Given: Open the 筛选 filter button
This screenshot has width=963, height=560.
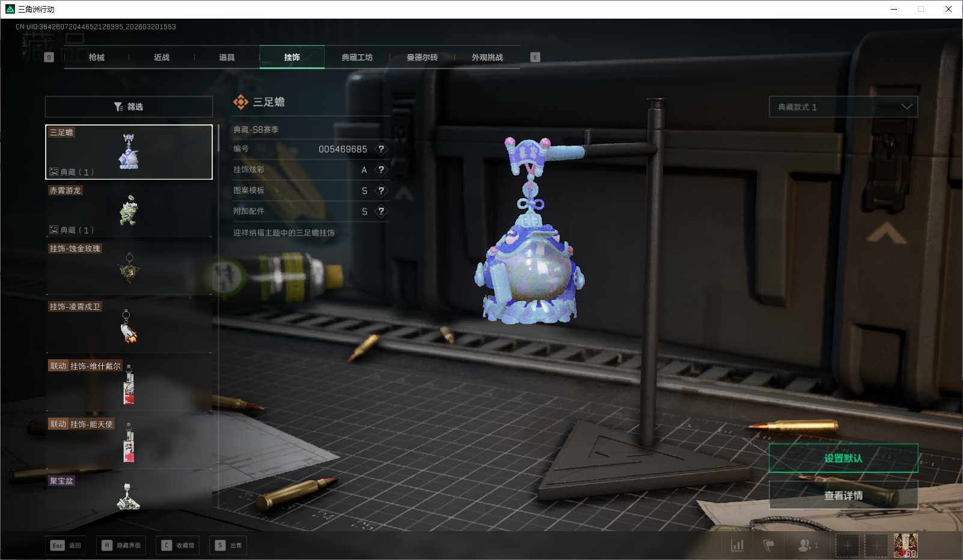Looking at the screenshot, I should click(x=129, y=107).
